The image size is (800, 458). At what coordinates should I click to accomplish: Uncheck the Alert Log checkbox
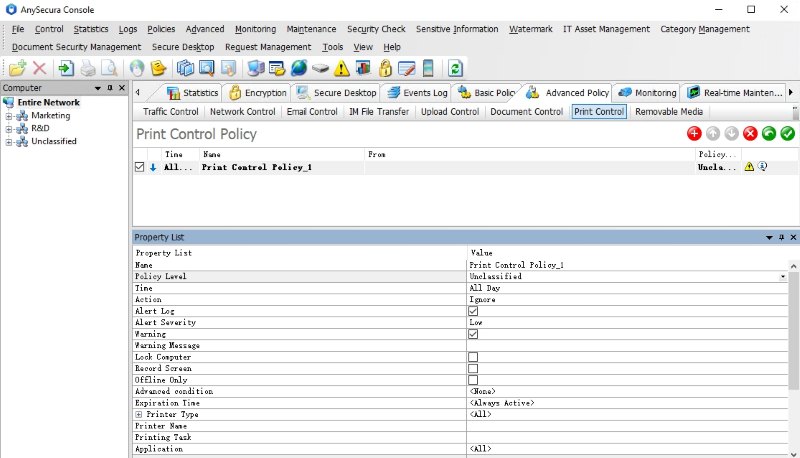pyautogui.click(x=473, y=311)
